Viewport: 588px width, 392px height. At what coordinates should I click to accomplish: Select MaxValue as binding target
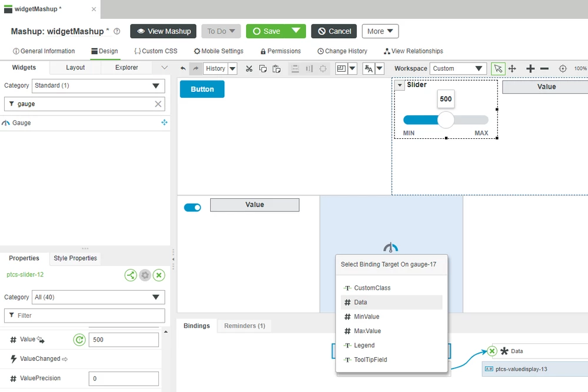391,331
